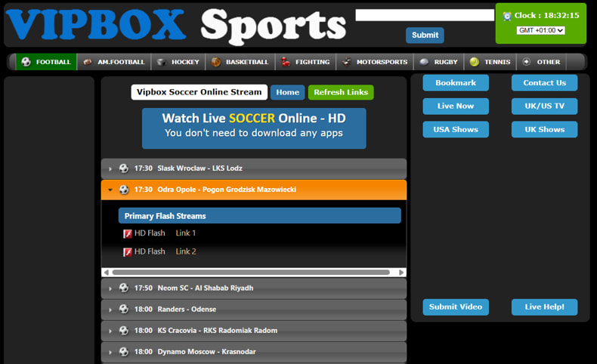Open the GMT +01:00 timezone dropdown
597x364 pixels.
point(540,30)
